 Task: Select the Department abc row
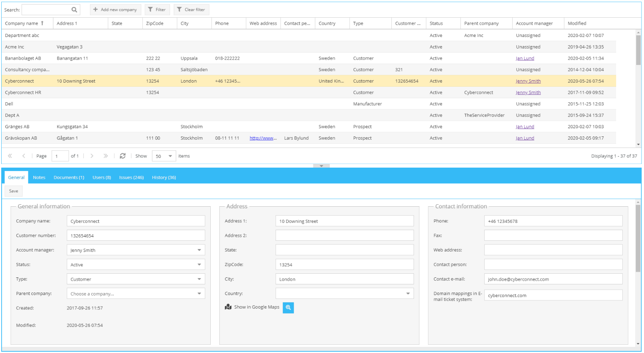308,35
